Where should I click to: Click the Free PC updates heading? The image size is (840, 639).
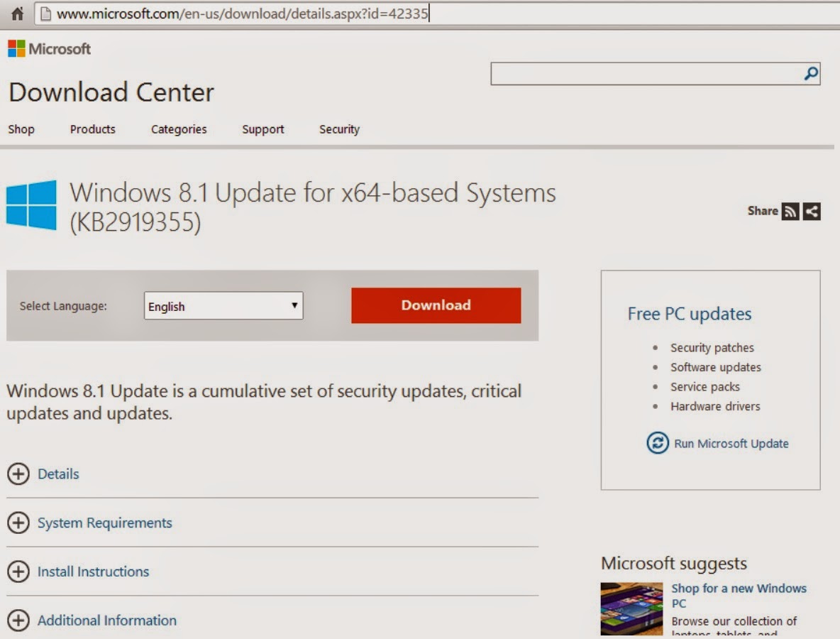690,314
